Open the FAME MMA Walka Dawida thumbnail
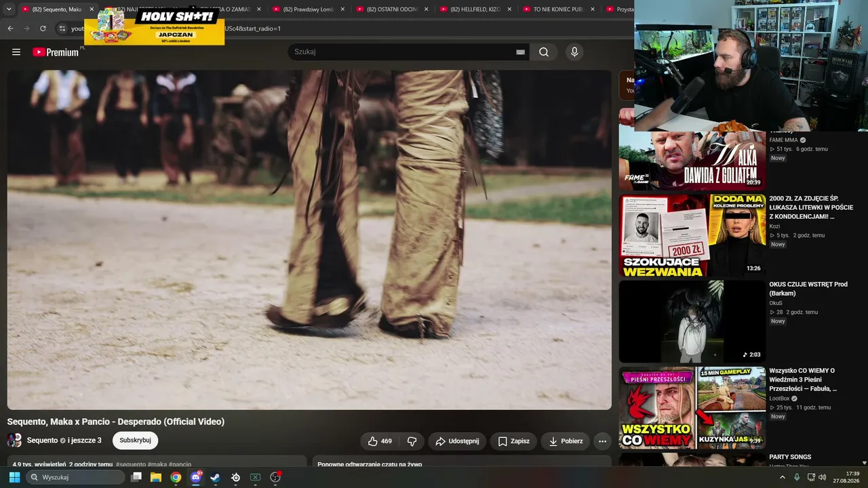The width and height of the screenshot is (868, 488). [692, 161]
